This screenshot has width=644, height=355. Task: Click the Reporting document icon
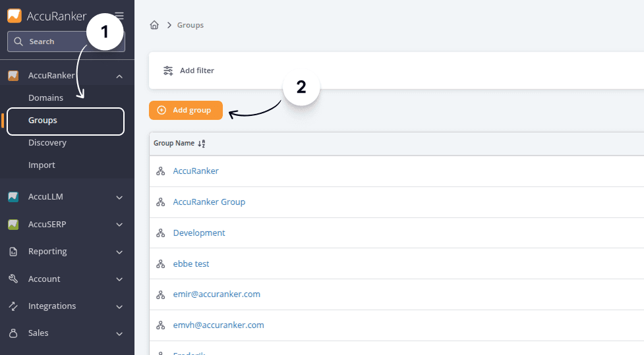(13, 252)
